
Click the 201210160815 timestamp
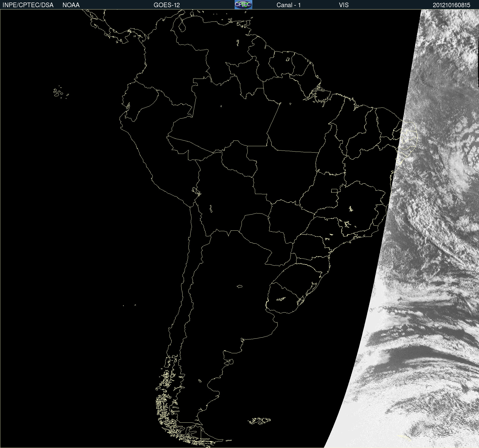tap(452, 5)
